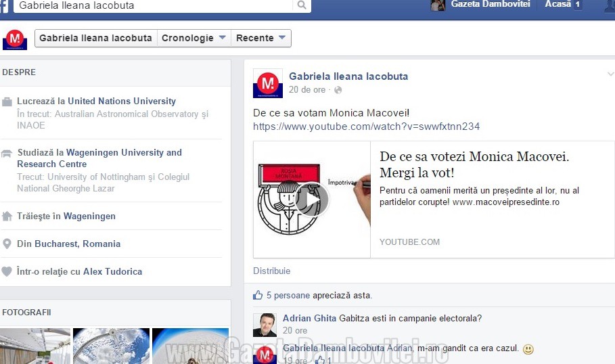
Task: Expand the post options chevron
Action: 610,74
